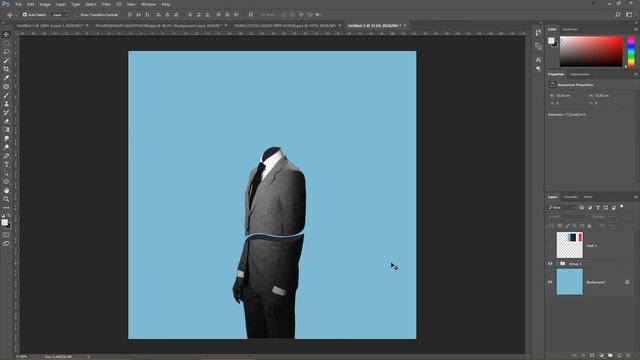The width and height of the screenshot is (640, 360).
Task: Select the Hand tool
Action: [x=6, y=191]
